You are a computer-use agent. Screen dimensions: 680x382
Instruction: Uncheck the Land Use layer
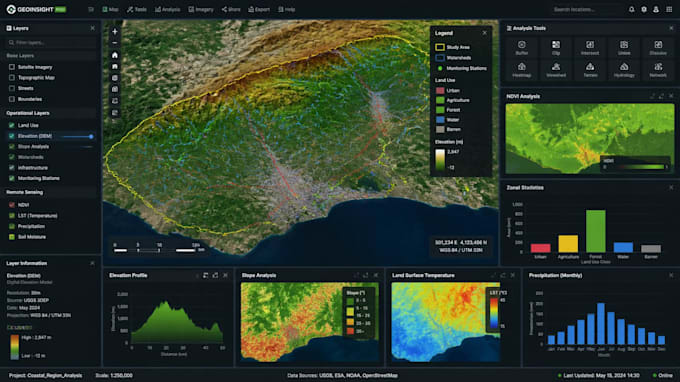(x=12, y=125)
